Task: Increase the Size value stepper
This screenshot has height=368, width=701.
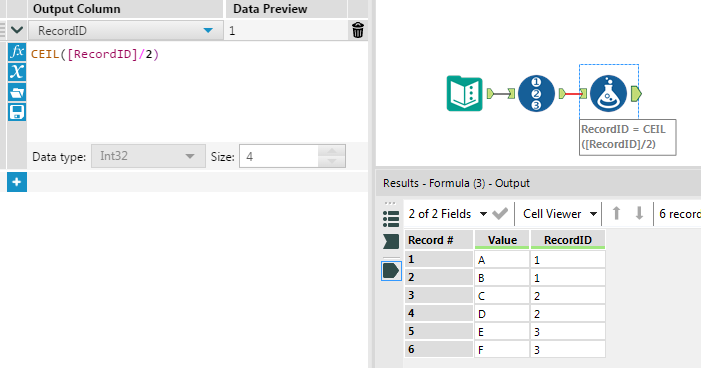Action: pos(332,150)
